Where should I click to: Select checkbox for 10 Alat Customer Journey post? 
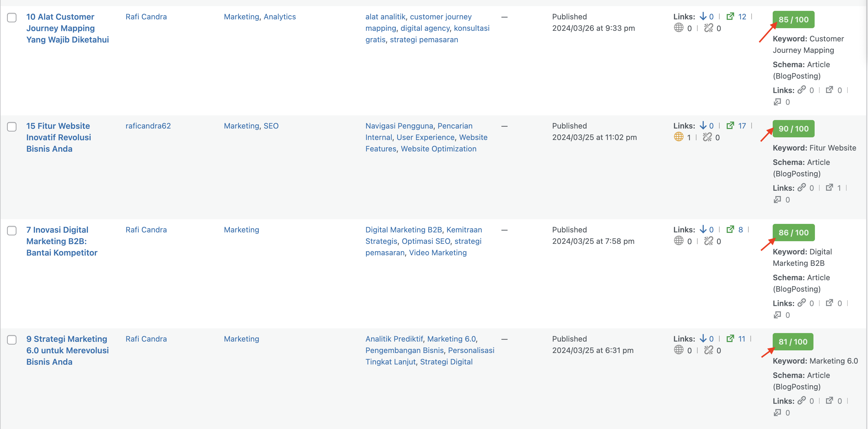coord(12,17)
